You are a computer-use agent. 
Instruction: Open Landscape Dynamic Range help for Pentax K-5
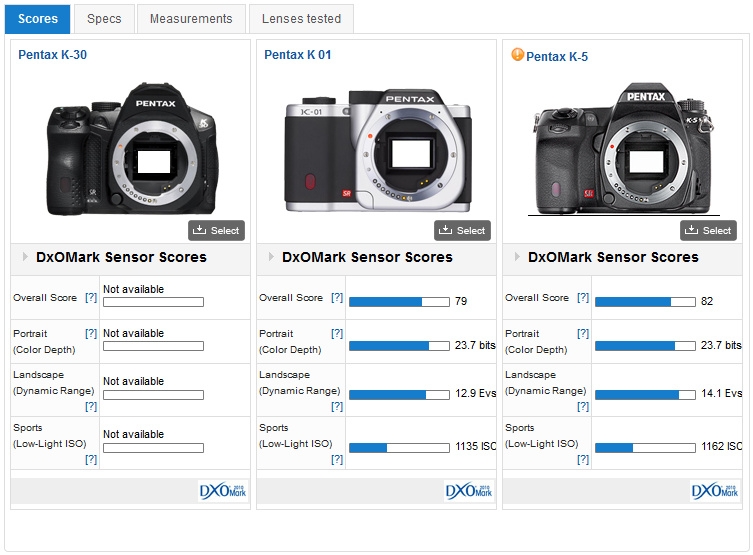pos(583,407)
